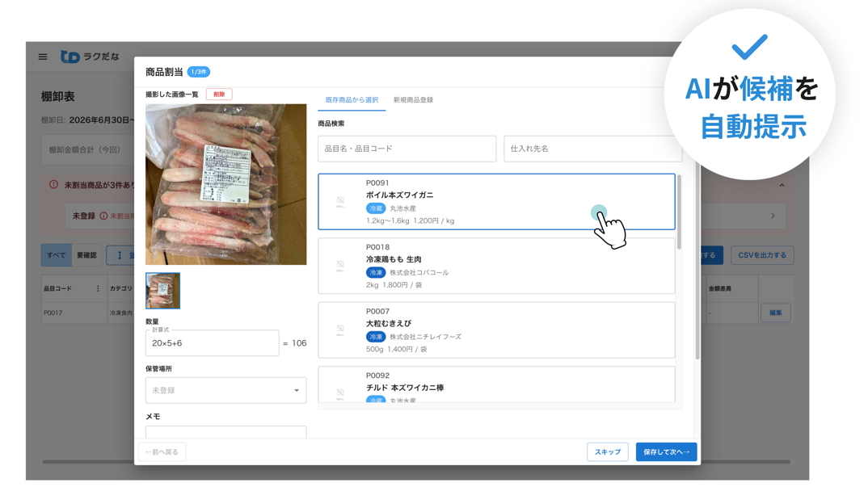Click 株式会社コバコール supplier text
868x487 pixels.
(419, 273)
